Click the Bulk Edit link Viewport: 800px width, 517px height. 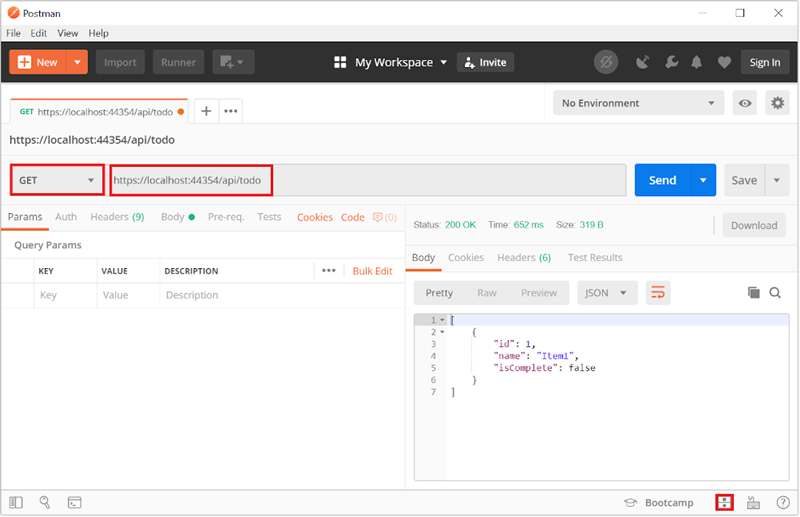[372, 271]
